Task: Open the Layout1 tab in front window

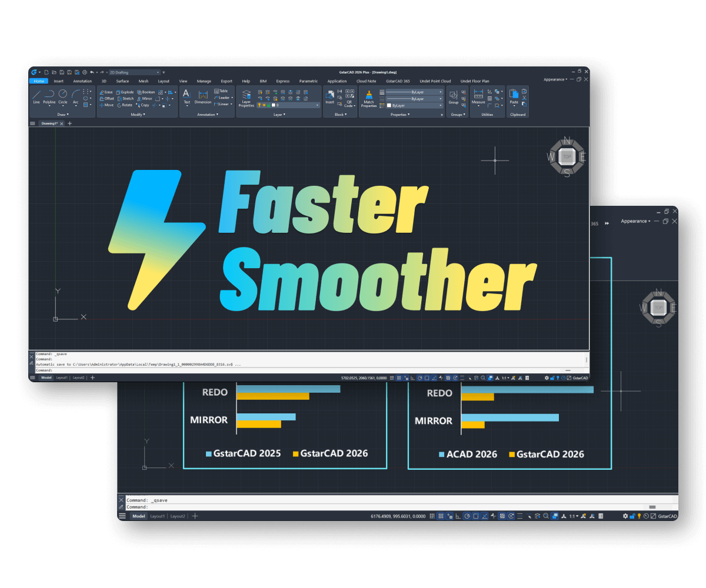Action: pyautogui.click(x=62, y=377)
